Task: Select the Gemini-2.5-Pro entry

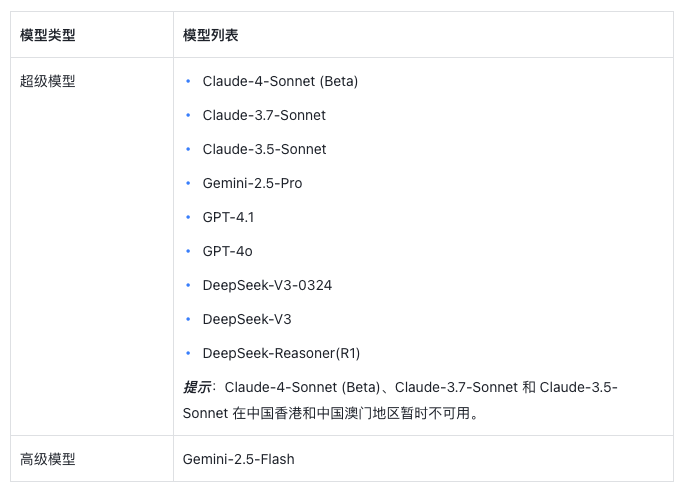Action: click(x=252, y=183)
